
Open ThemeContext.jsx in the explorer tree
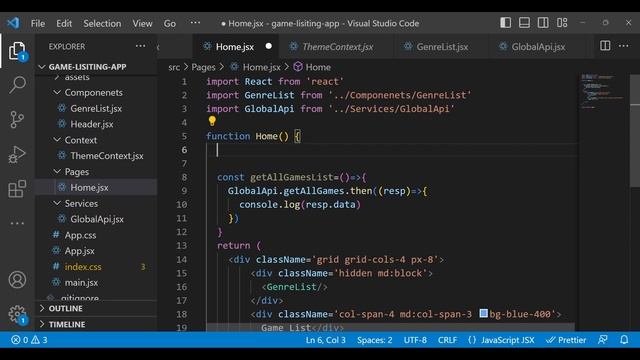tap(107, 156)
